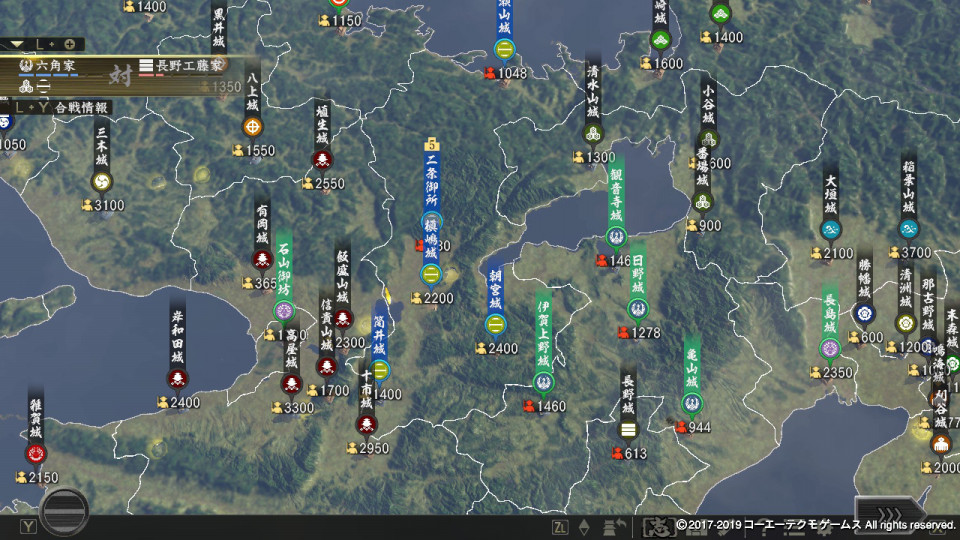Screen dimensions: 960x540
Task: Select the 小谷城 name banner
Action: (x=708, y=103)
